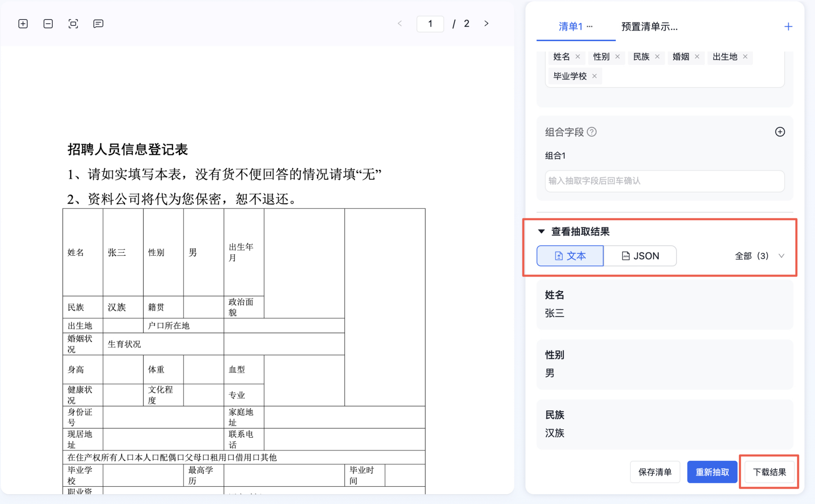Viewport: 815px width, 504px height.
Task: Remove the 性别 field tag
Action: (618, 56)
